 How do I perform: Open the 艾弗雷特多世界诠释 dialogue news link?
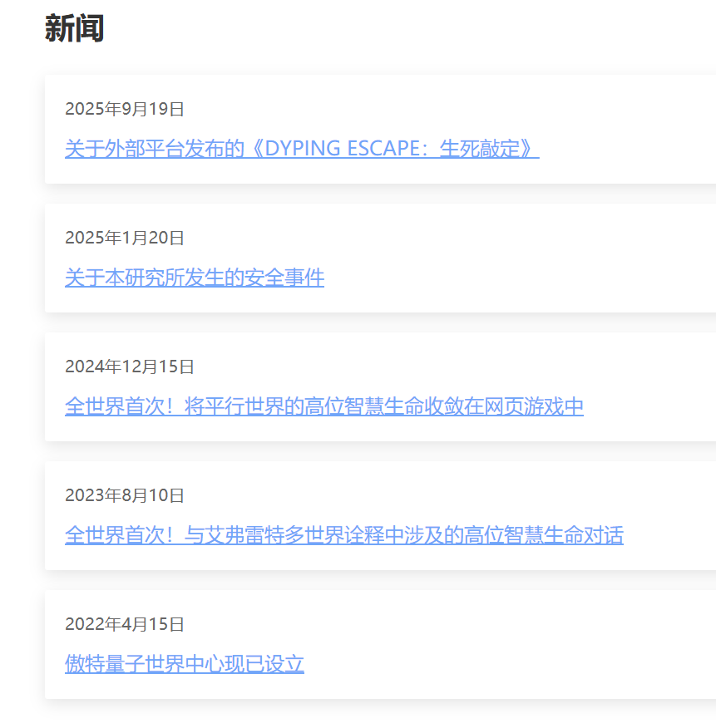tap(343, 535)
